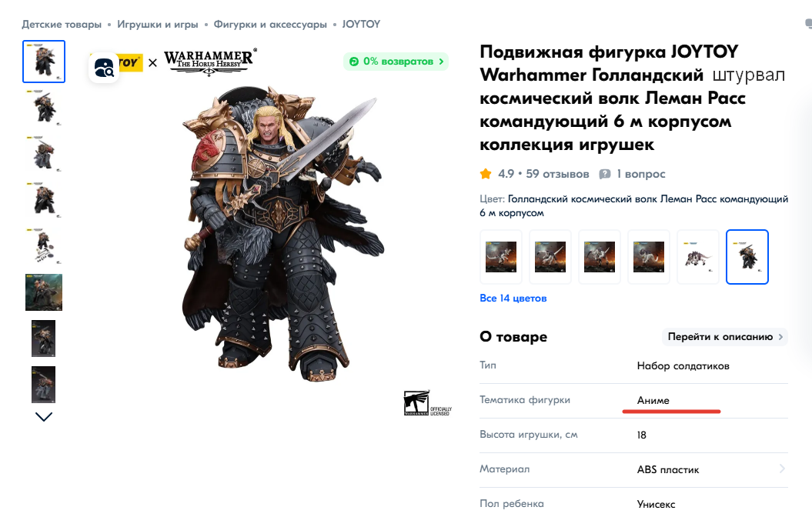Go to Детские товары breadcrumb
812x527 pixels.
pos(62,25)
